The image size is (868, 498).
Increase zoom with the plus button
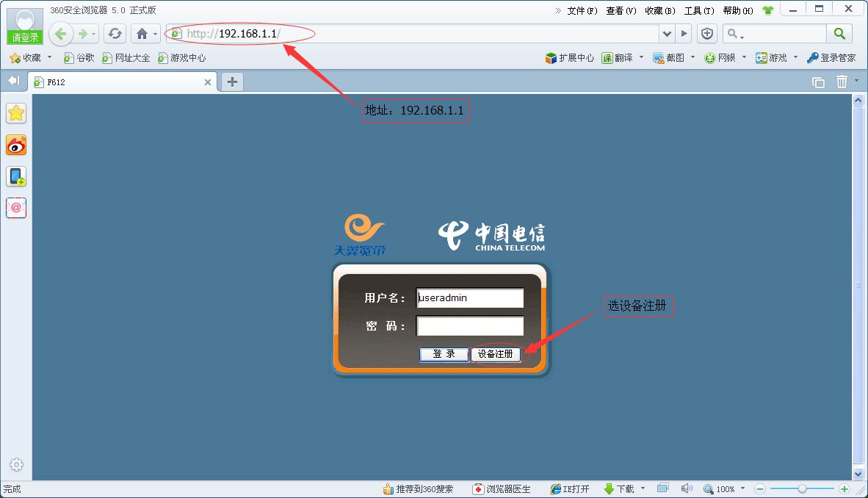(x=845, y=489)
